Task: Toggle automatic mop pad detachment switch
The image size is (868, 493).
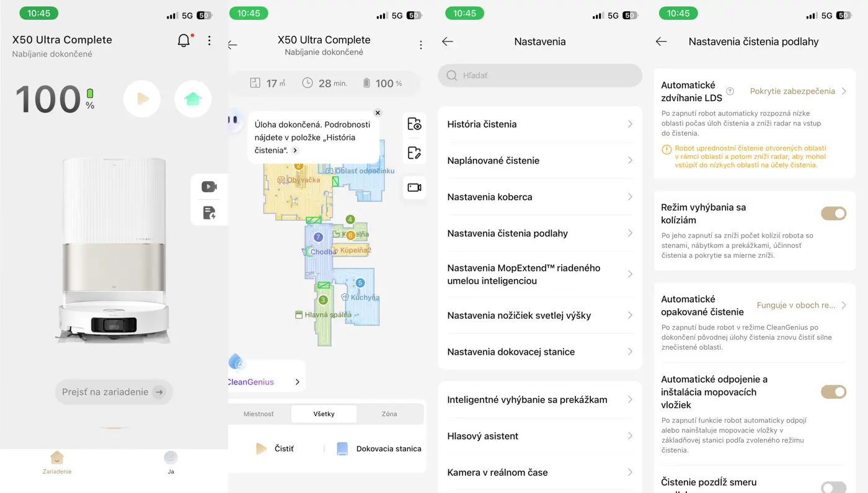Action: pyautogui.click(x=833, y=392)
